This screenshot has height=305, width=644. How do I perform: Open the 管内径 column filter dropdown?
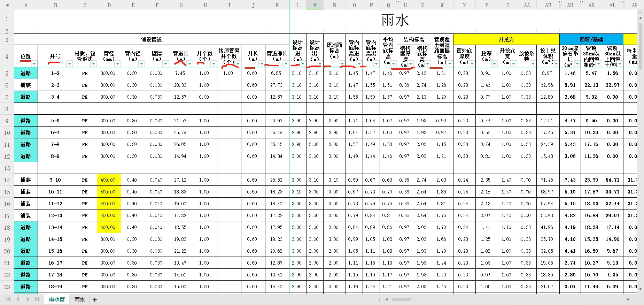pyautogui.click(x=141, y=63)
